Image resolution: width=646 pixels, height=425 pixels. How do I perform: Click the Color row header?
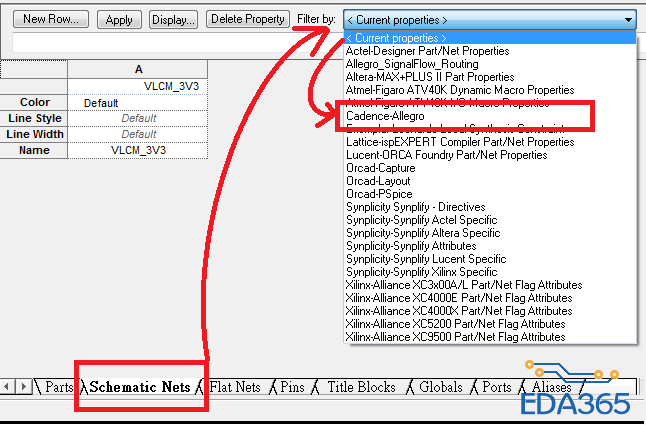pos(34,103)
